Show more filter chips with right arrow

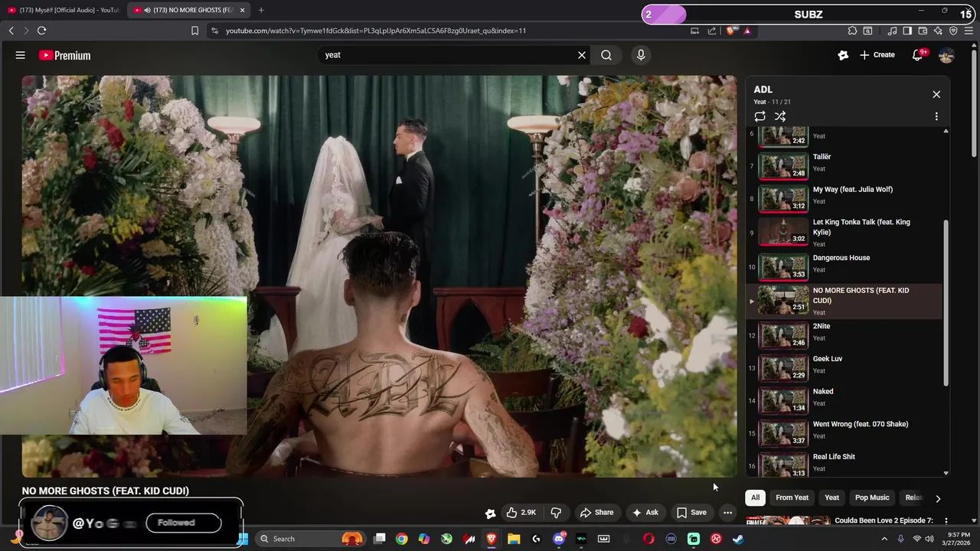click(938, 498)
